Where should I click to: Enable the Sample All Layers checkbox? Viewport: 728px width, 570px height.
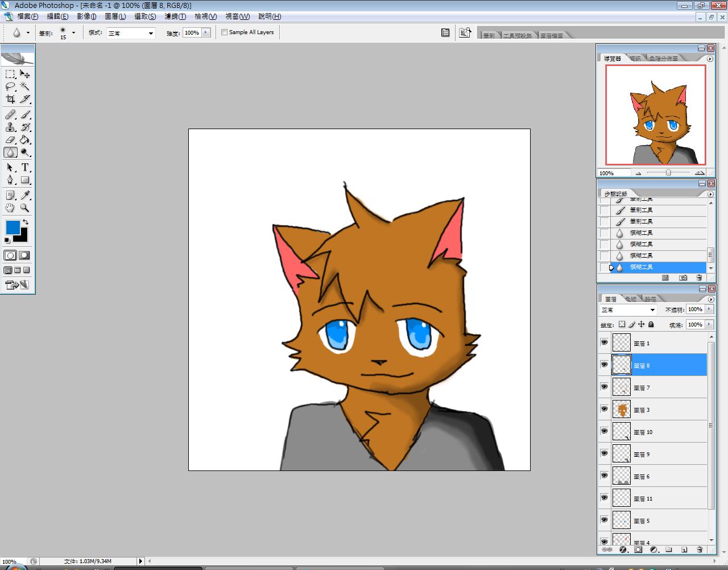coord(224,32)
